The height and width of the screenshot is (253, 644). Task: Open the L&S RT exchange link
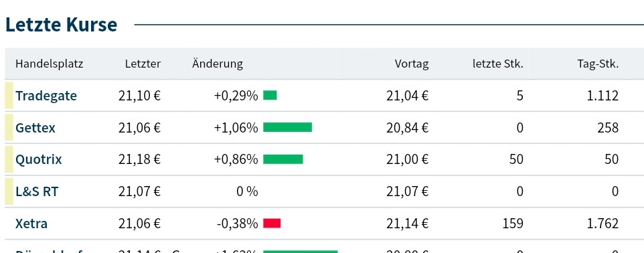37,191
